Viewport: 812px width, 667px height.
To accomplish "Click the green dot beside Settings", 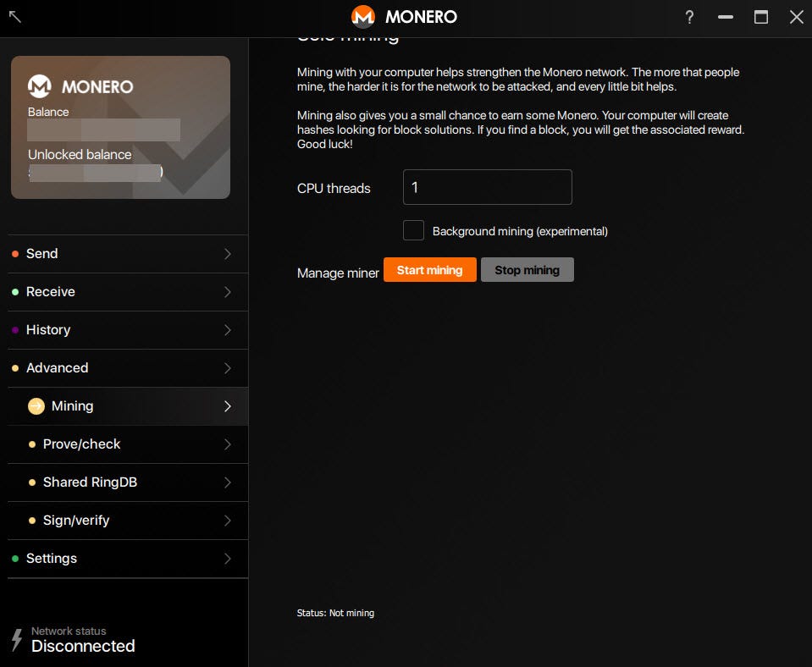I will [15, 559].
